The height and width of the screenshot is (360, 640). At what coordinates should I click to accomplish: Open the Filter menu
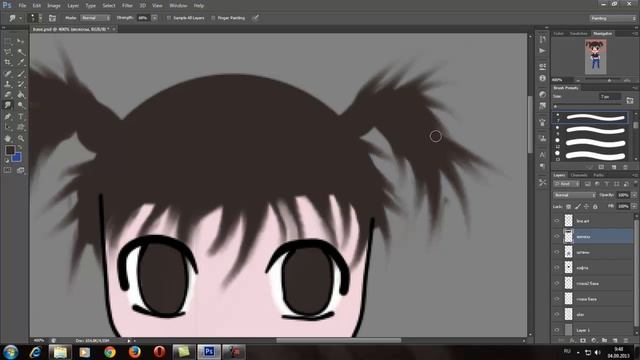click(127, 6)
